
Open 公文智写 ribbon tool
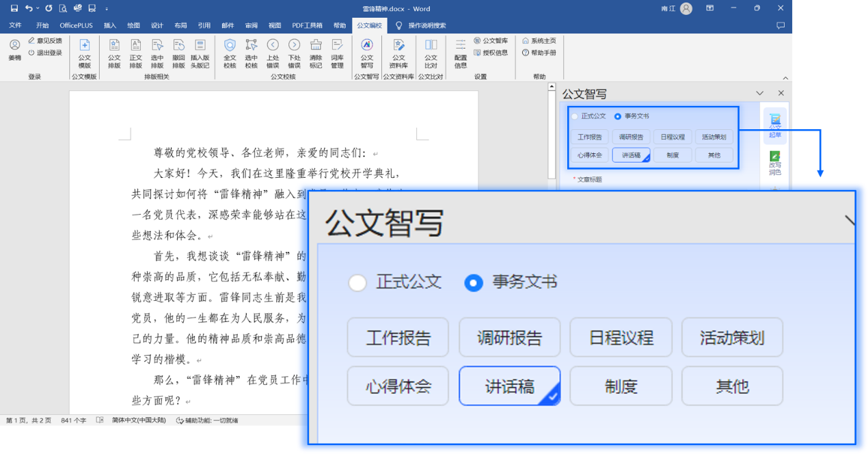click(367, 53)
